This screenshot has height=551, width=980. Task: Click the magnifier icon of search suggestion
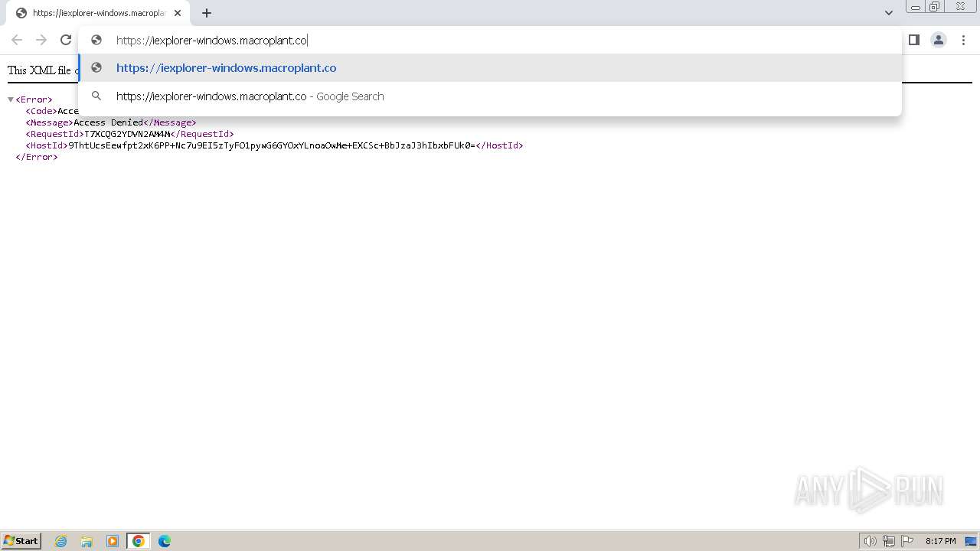96,96
